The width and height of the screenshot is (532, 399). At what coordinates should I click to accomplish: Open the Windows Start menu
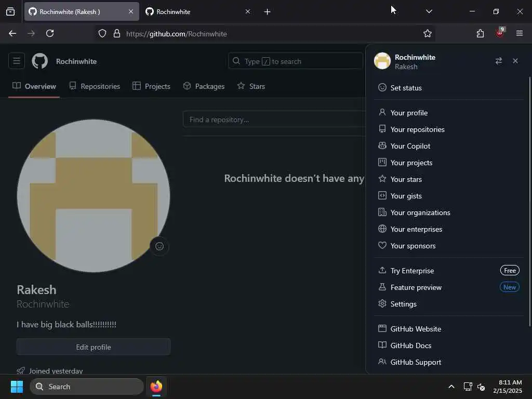click(17, 387)
